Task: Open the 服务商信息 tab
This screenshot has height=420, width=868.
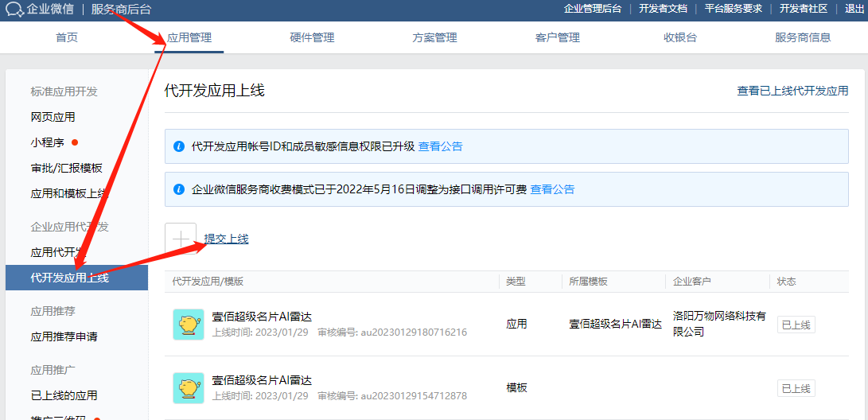Action: 803,37
